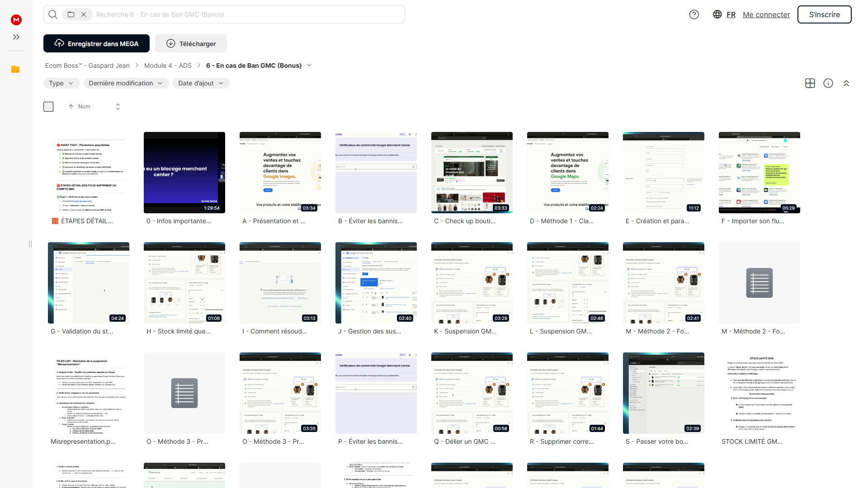
Task: Click the E - Création et para... file name
Action: [x=657, y=221]
